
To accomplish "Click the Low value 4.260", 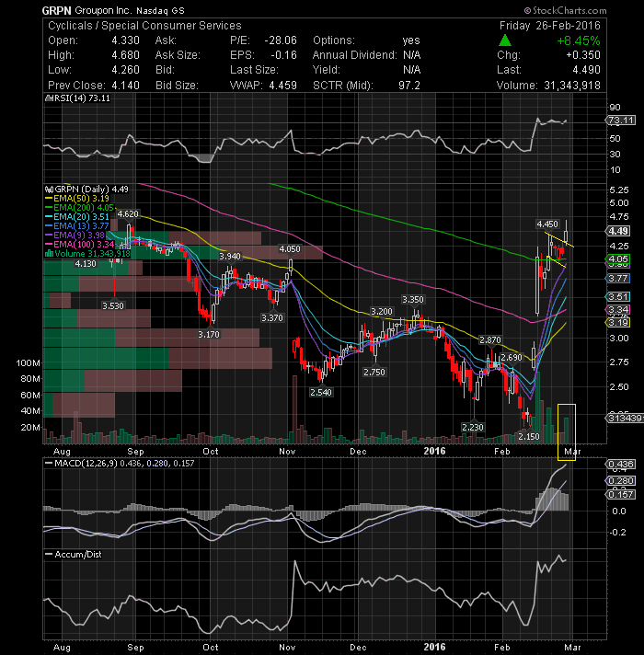I will click(125, 70).
